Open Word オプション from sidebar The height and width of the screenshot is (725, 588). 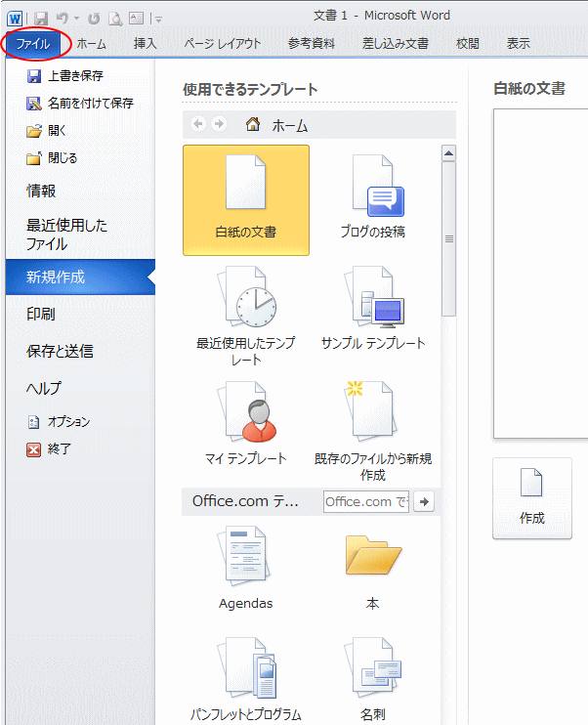pyautogui.click(x=59, y=422)
